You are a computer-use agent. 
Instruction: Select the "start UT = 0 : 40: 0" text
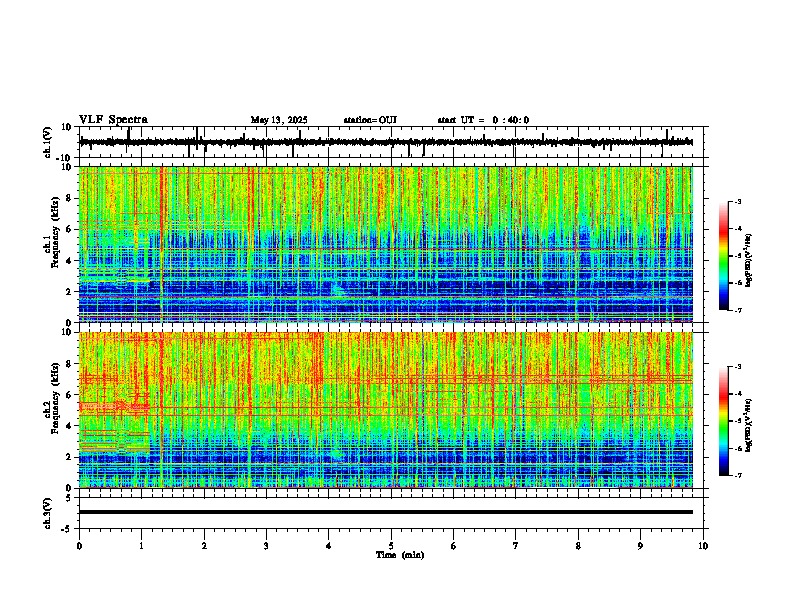point(483,120)
